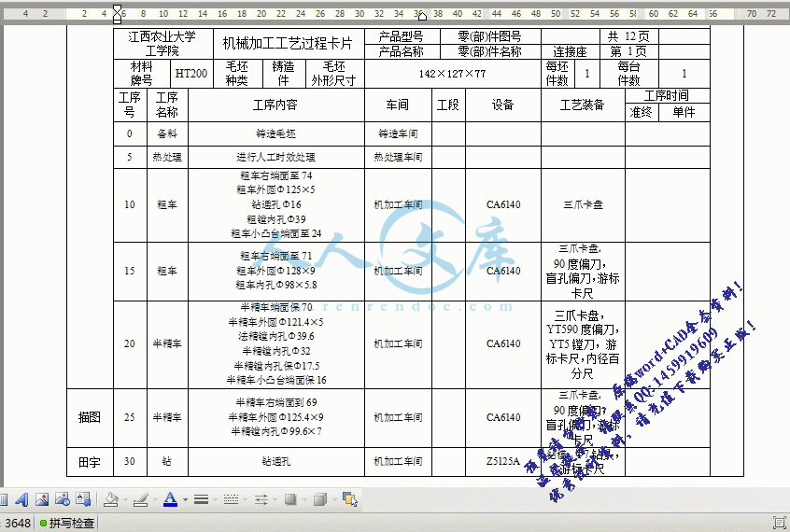The width and height of the screenshot is (790, 532).
Task: Expand the shadow style dropdown arrow
Action: point(304,499)
